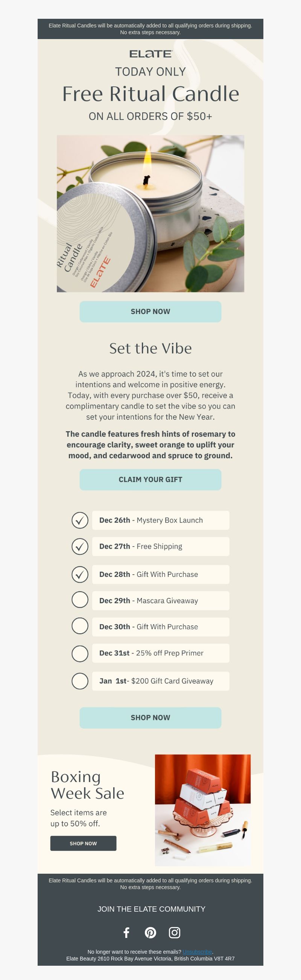Click the Free Ritual Candle headline
This screenshot has height=980, width=301.
150,94
